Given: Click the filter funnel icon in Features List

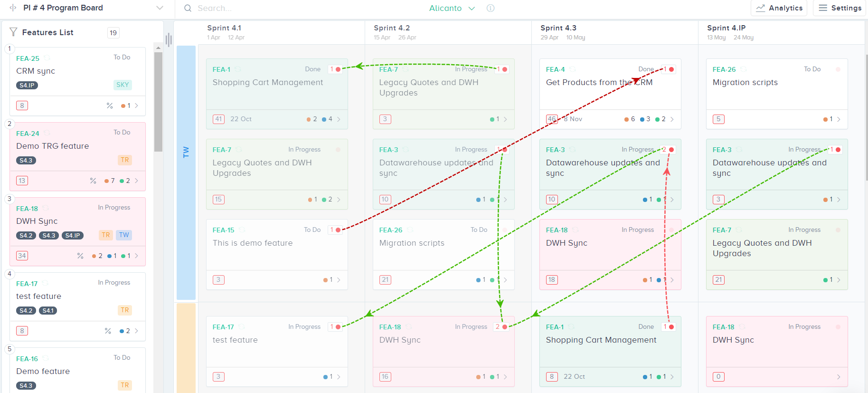Looking at the screenshot, I should point(13,32).
